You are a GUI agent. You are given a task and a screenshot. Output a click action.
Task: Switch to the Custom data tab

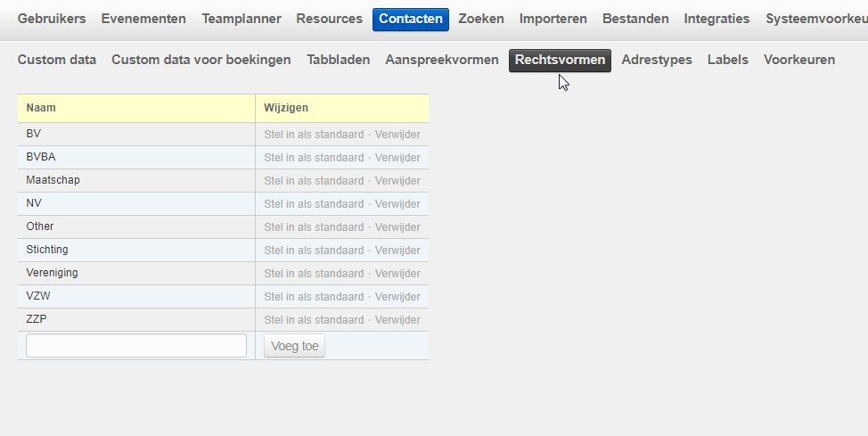click(57, 60)
